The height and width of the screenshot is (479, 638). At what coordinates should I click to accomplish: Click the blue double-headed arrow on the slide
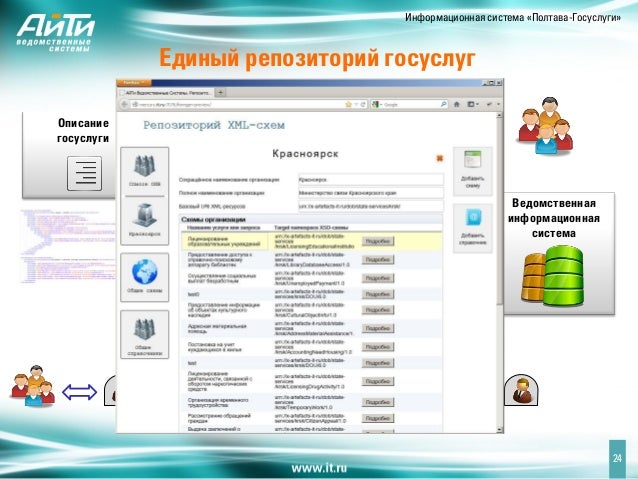[x=79, y=392]
